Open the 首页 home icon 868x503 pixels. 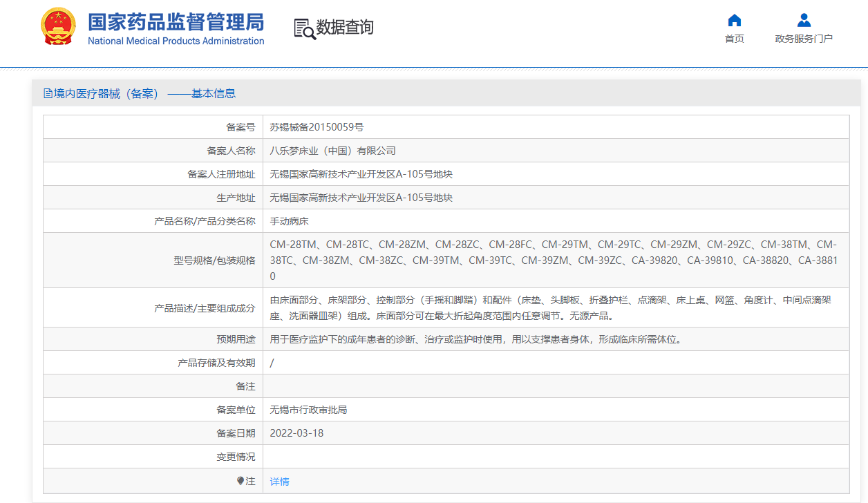tap(735, 20)
